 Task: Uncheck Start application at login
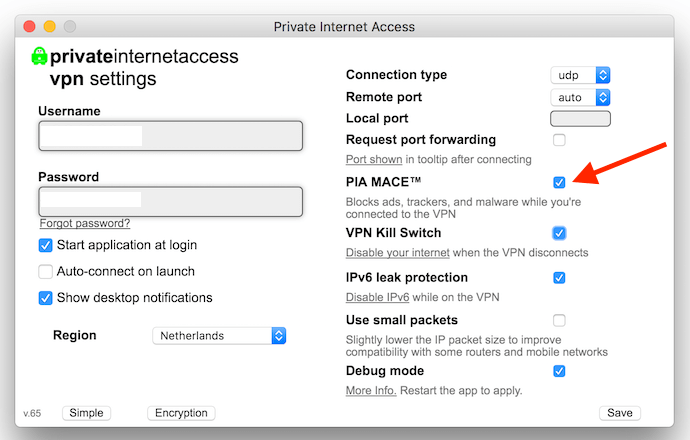[45, 245]
